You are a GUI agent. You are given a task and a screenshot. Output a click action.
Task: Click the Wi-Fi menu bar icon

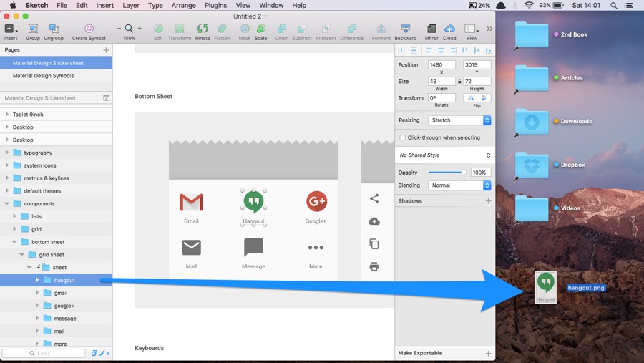click(529, 5)
